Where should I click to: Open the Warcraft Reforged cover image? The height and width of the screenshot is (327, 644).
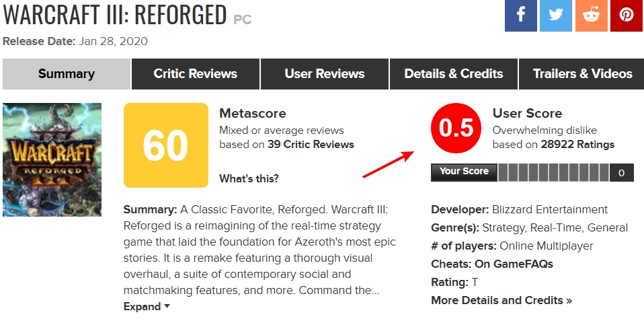[x=52, y=159]
